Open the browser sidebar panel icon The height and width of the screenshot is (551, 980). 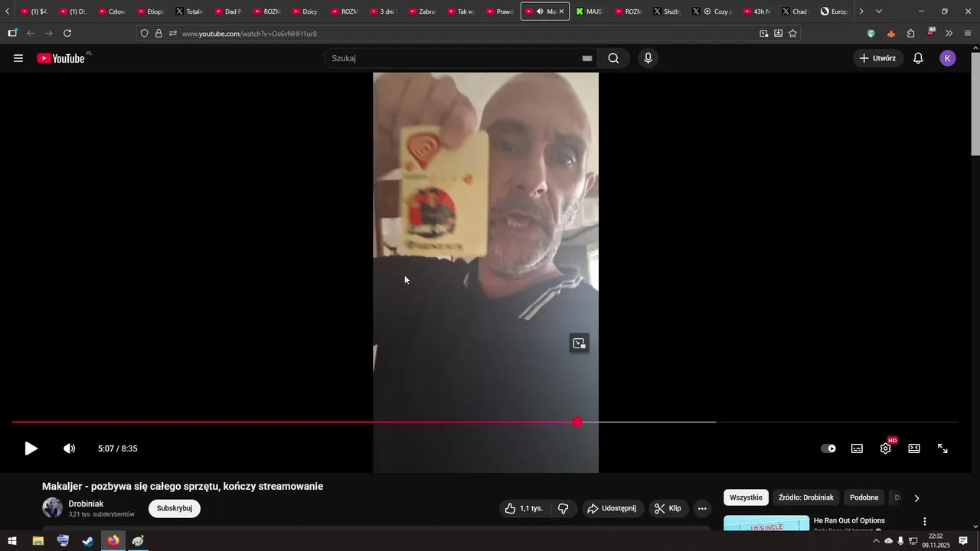point(12,34)
